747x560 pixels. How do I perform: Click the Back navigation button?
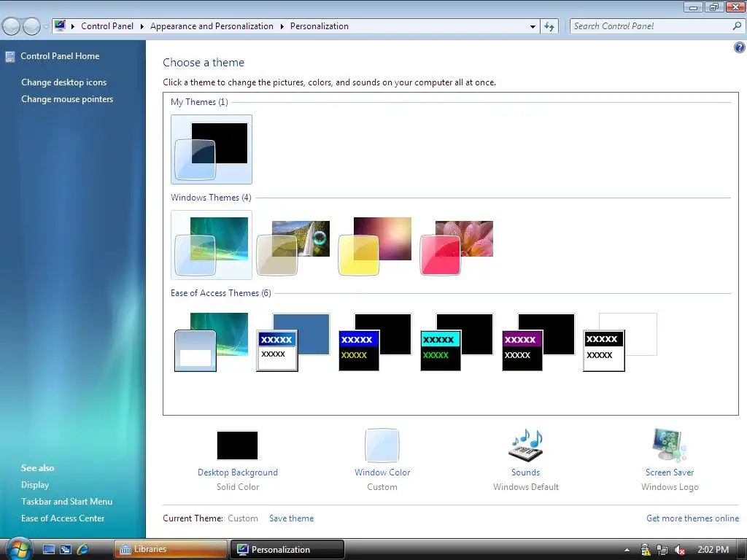(x=12, y=26)
